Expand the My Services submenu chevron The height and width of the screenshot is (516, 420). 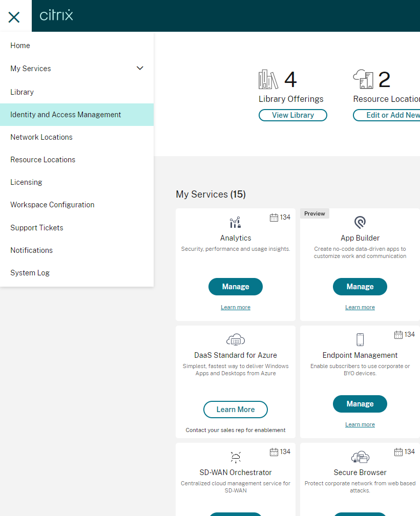140,68
